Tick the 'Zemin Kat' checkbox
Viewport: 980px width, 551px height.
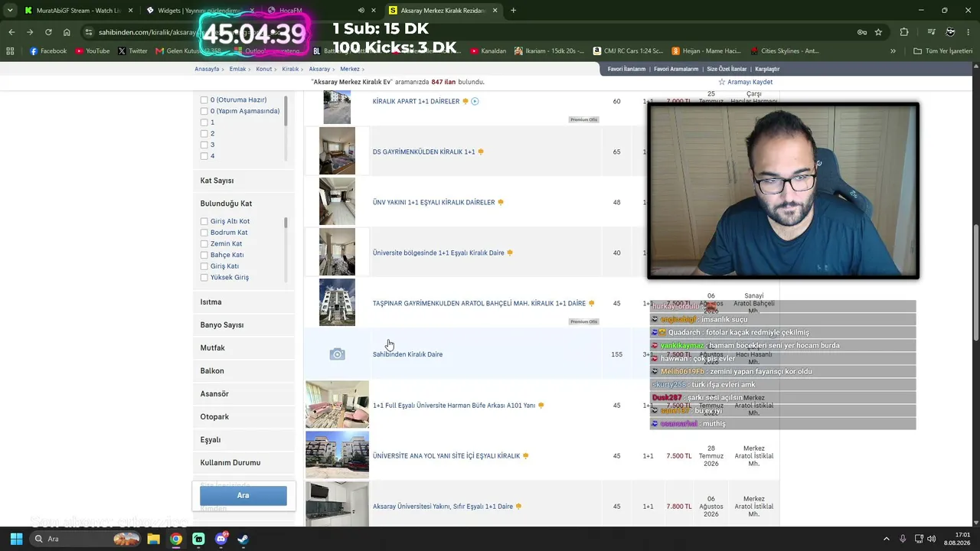(x=204, y=243)
